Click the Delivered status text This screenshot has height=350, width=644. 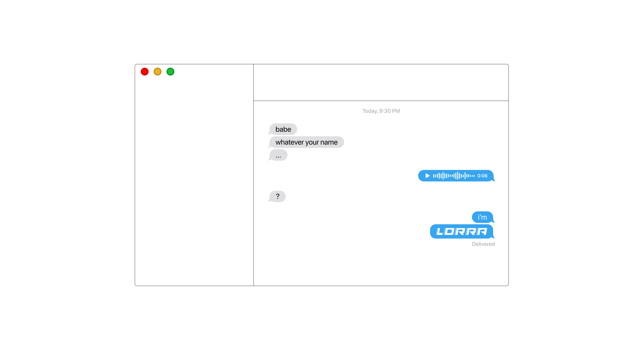pyautogui.click(x=483, y=244)
